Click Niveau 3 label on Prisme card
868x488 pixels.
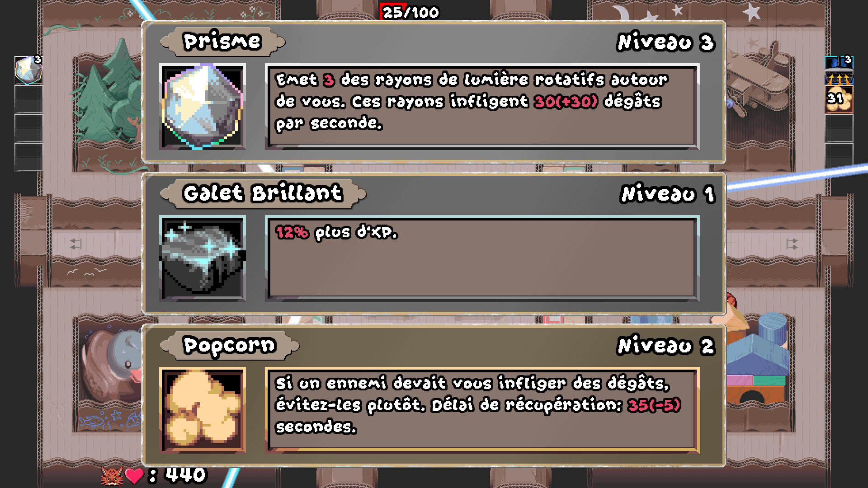[x=665, y=42]
